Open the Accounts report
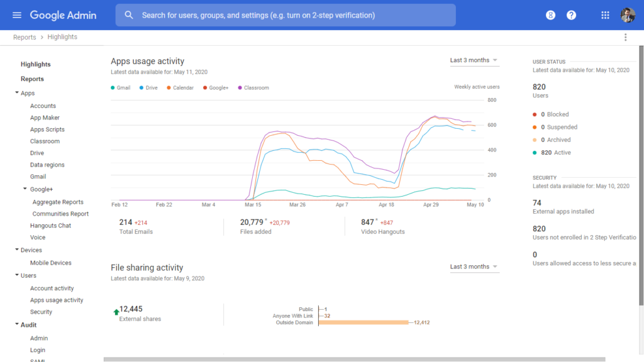644x362 pixels. point(43,106)
